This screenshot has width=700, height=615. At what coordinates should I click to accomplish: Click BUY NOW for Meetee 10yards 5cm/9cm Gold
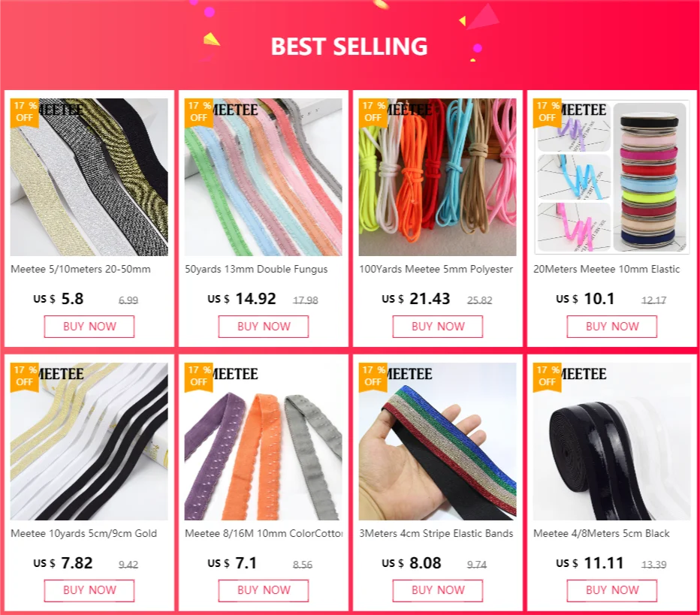89,590
